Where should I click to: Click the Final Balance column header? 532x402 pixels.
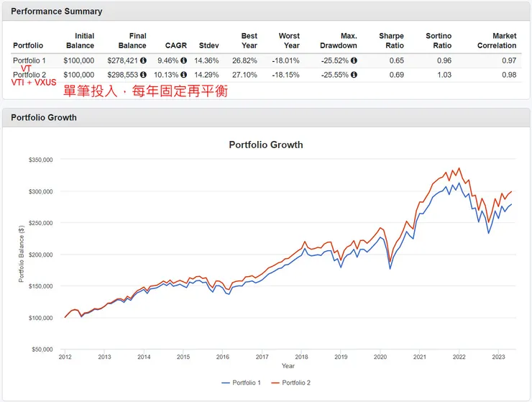[x=132, y=41]
